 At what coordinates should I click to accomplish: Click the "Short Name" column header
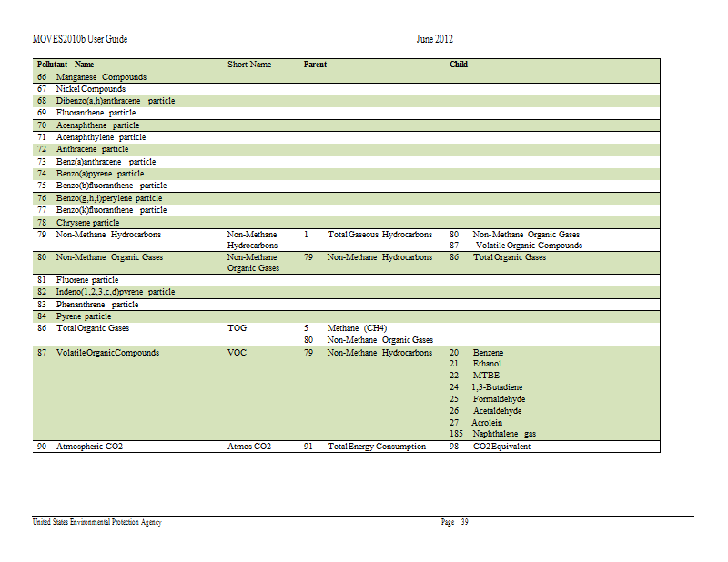pyautogui.click(x=249, y=65)
